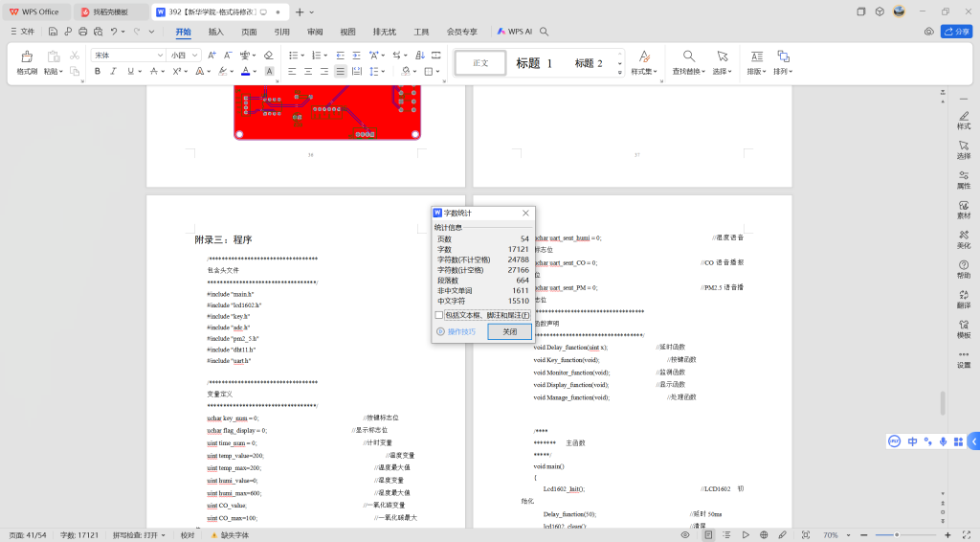Click the clear formatting eraser icon
Image resolution: width=980 pixels, height=542 pixels.
coord(268,56)
